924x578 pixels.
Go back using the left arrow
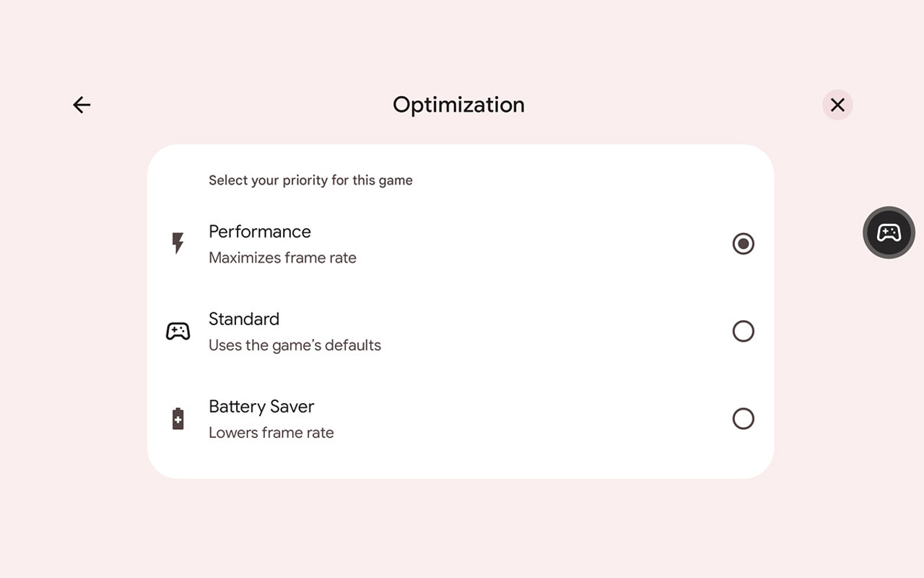[82, 105]
